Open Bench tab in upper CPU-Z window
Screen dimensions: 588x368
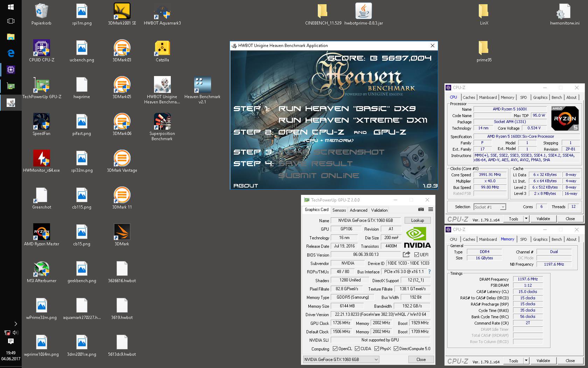pos(556,97)
